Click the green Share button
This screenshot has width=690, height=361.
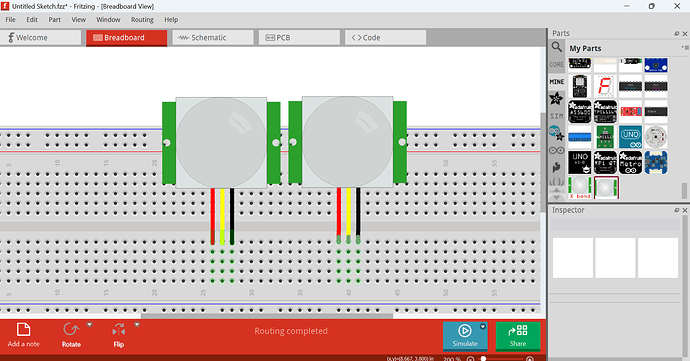tap(518, 336)
